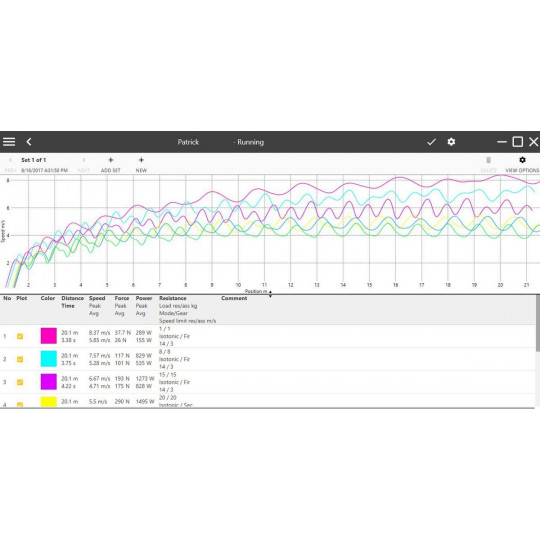Click the 193 N peak force value
The height and width of the screenshot is (540, 540).
(122, 378)
